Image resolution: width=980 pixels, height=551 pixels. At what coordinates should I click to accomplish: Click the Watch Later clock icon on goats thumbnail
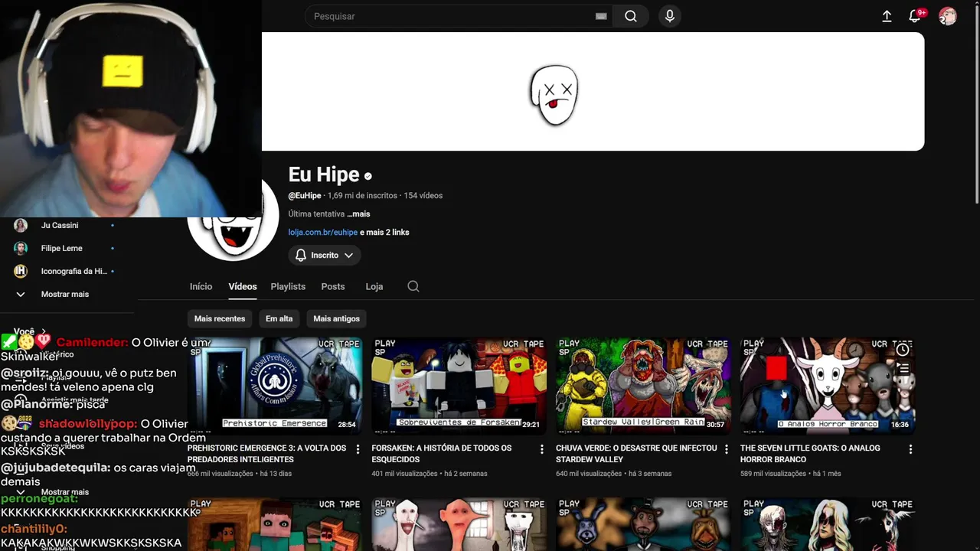[x=903, y=350]
